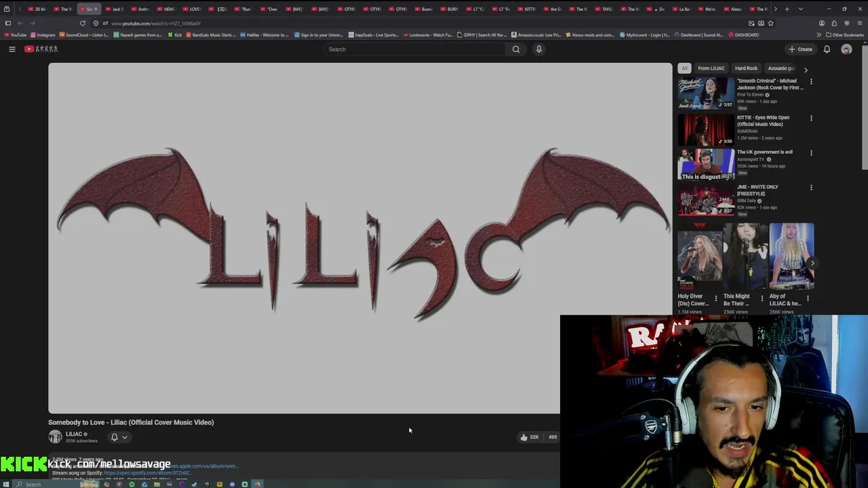868x488 pixels.
Task: Show the next shorts with the shelf arrow
Action: point(812,263)
